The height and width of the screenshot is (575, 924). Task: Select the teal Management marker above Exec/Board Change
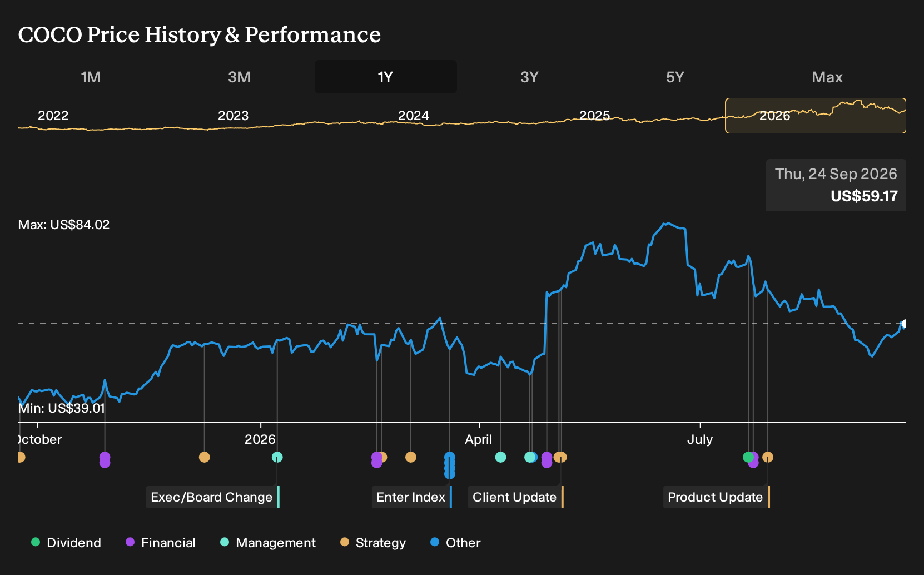(x=277, y=457)
